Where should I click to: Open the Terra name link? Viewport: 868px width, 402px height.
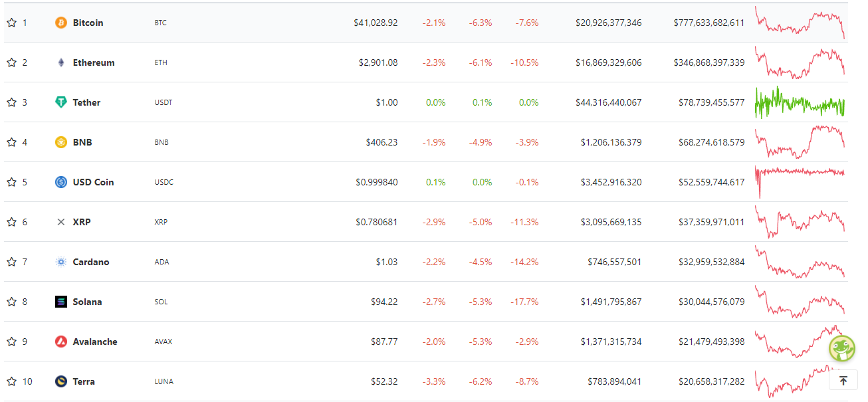[x=84, y=381]
